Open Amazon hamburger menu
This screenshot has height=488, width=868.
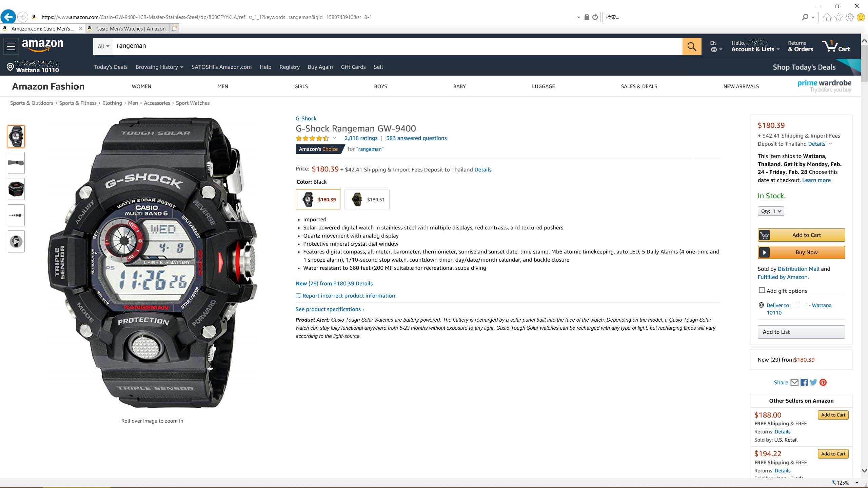[11, 46]
